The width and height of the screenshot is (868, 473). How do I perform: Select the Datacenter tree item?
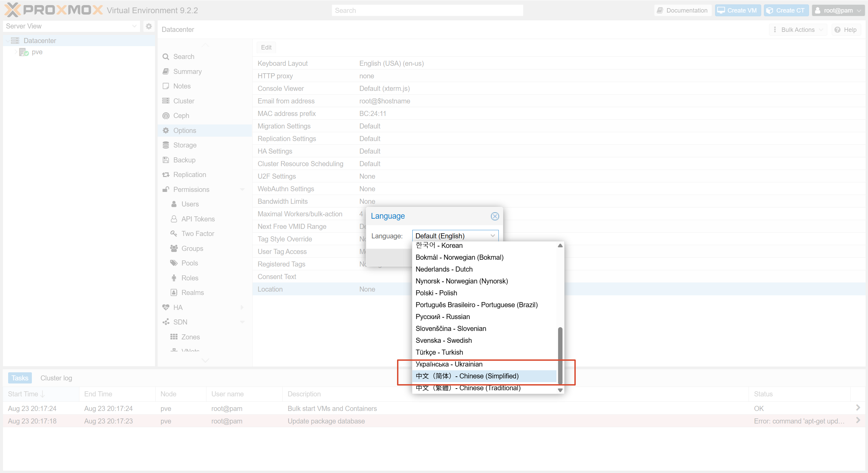(x=79, y=41)
